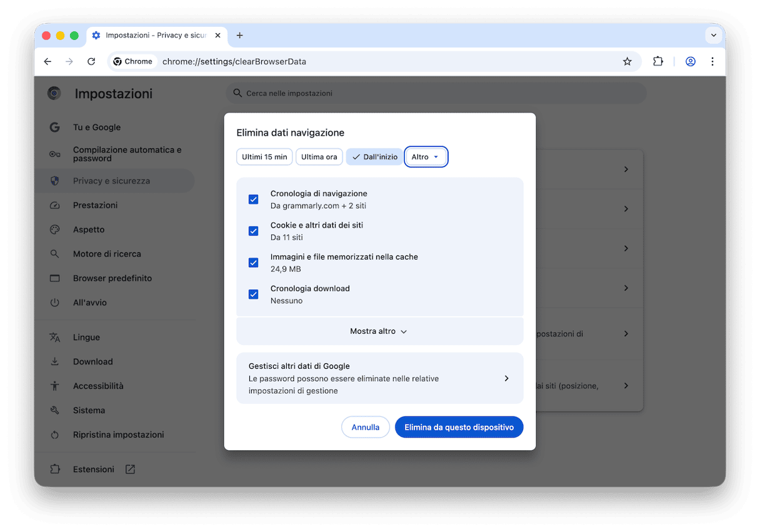Click the tab search chevron icon
This screenshot has height=532, width=760.
tap(713, 36)
